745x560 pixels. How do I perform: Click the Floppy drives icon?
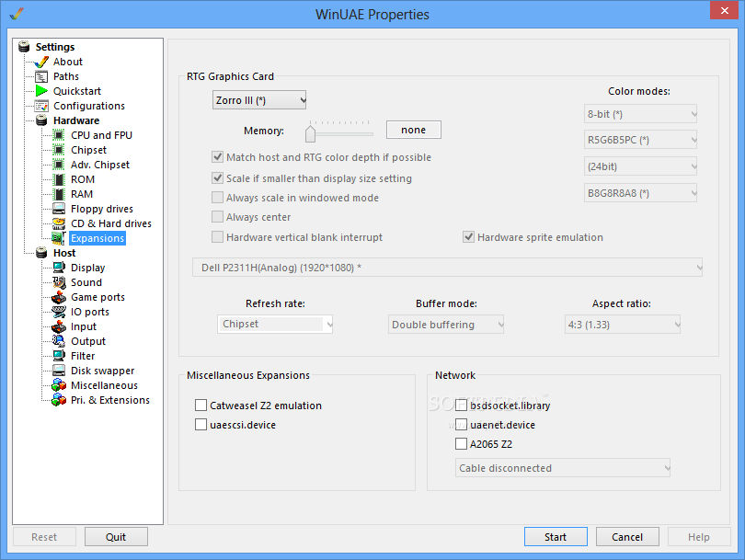point(59,209)
